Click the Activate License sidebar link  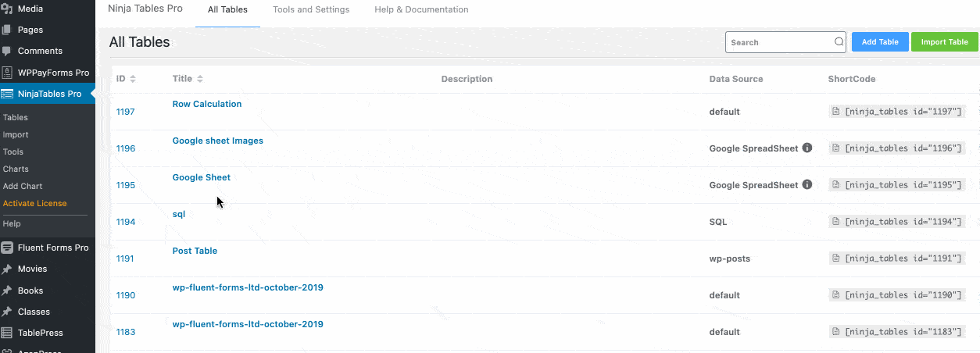(x=34, y=203)
